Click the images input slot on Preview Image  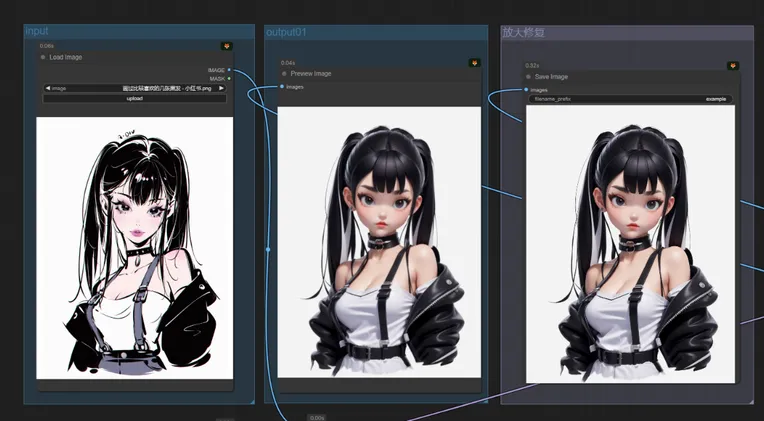(x=282, y=87)
